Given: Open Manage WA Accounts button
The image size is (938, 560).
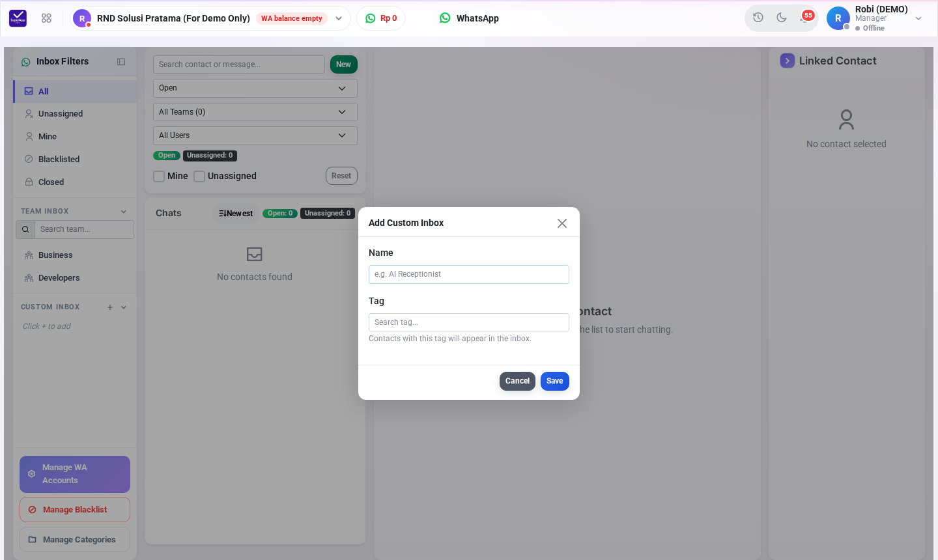Looking at the screenshot, I should (x=75, y=474).
